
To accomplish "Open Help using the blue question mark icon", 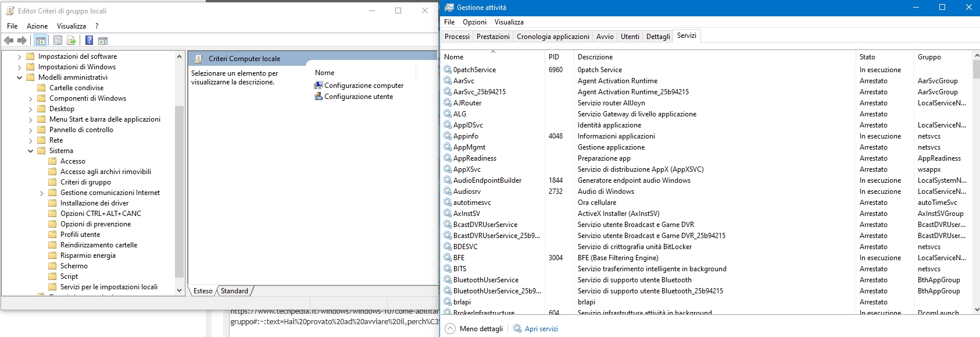I will pyautogui.click(x=89, y=40).
